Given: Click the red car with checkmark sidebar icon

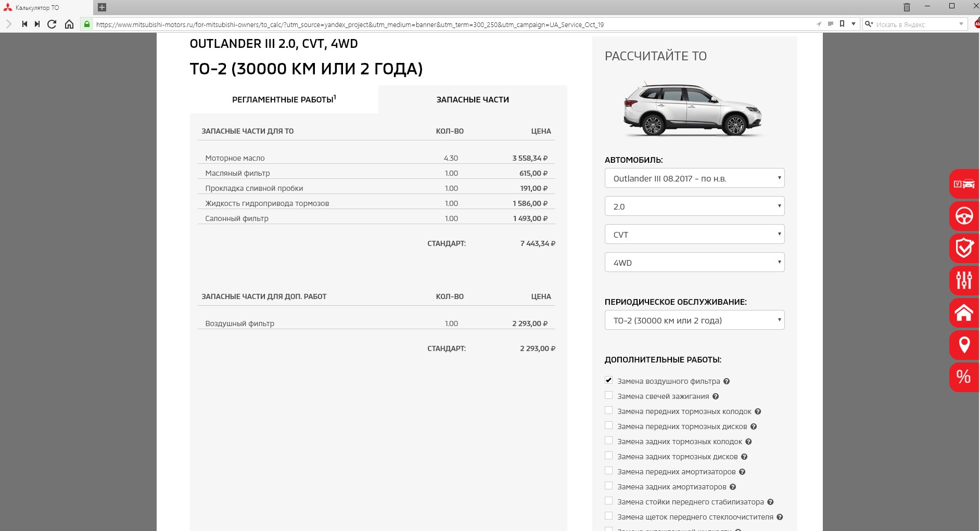Looking at the screenshot, I should point(964,184).
